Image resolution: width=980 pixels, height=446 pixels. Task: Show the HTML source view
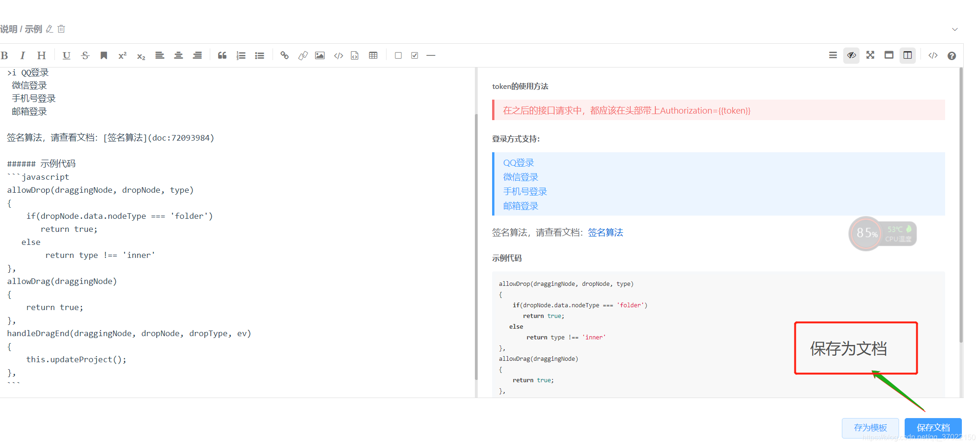click(x=933, y=55)
